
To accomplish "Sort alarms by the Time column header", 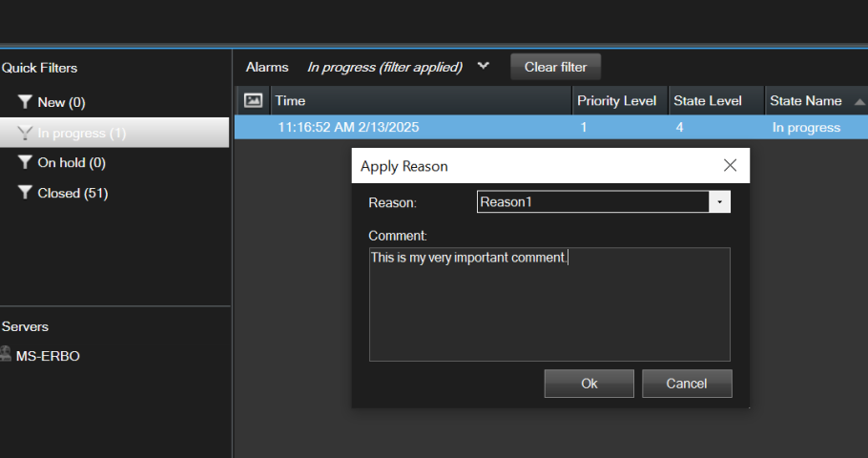I will 420,101.
